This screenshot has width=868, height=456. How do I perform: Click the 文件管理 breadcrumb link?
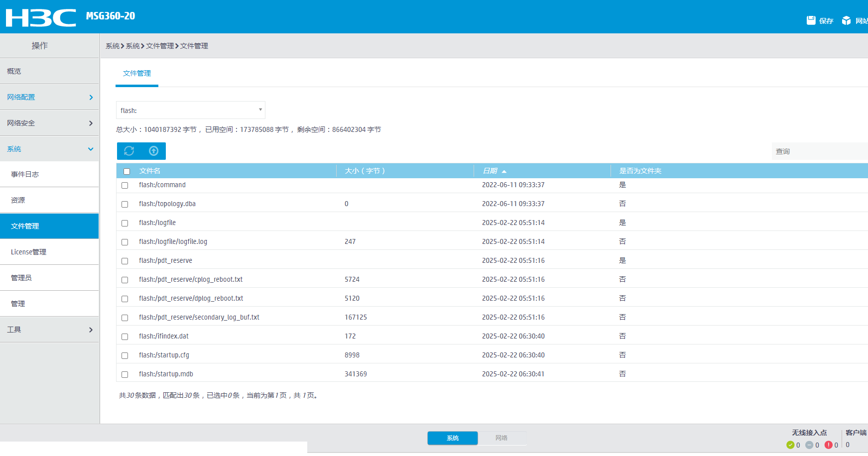160,46
